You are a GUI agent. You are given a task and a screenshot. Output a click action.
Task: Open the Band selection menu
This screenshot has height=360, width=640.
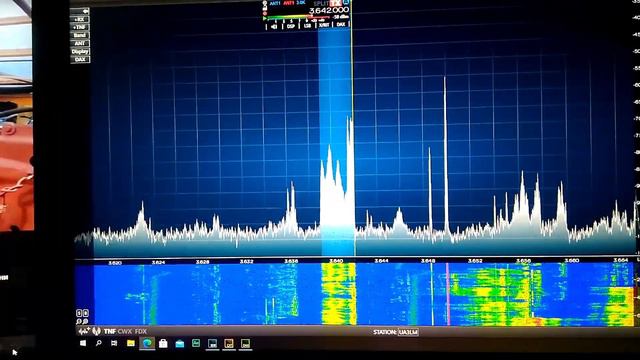tap(80, 35)
